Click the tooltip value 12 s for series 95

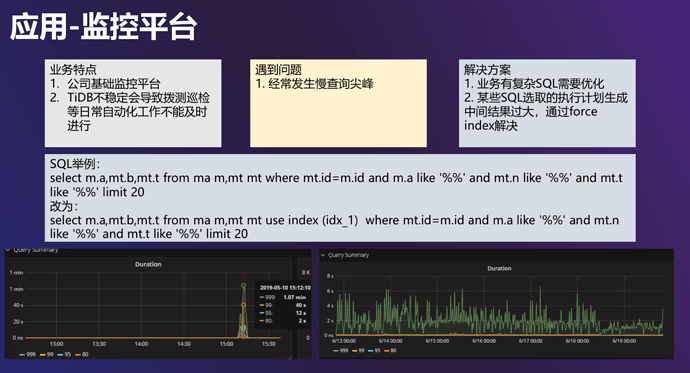click(x=301, y=313)
